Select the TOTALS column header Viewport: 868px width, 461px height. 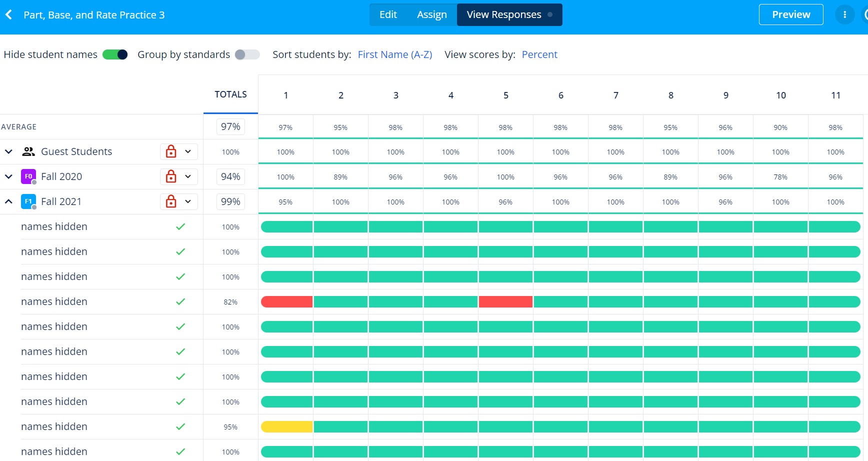tap(230, 94)
